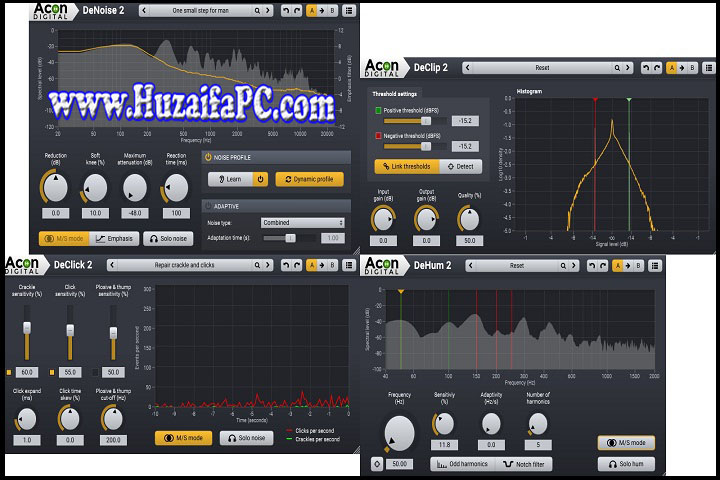The width and height of the screenshot is (720, 480).
Task: Click the Reaction time knob
Action: click(x=176, y=187)
